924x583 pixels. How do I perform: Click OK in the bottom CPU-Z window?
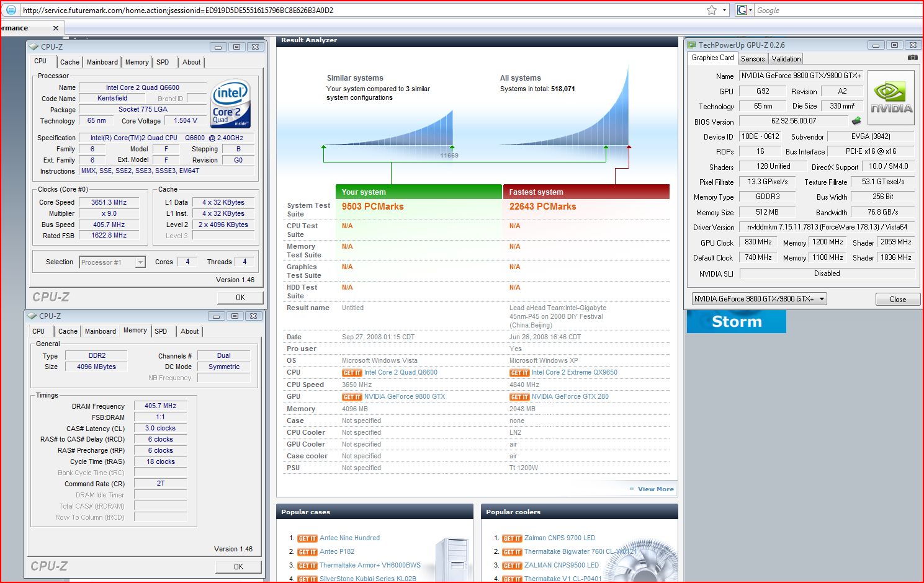pos(238,567)
